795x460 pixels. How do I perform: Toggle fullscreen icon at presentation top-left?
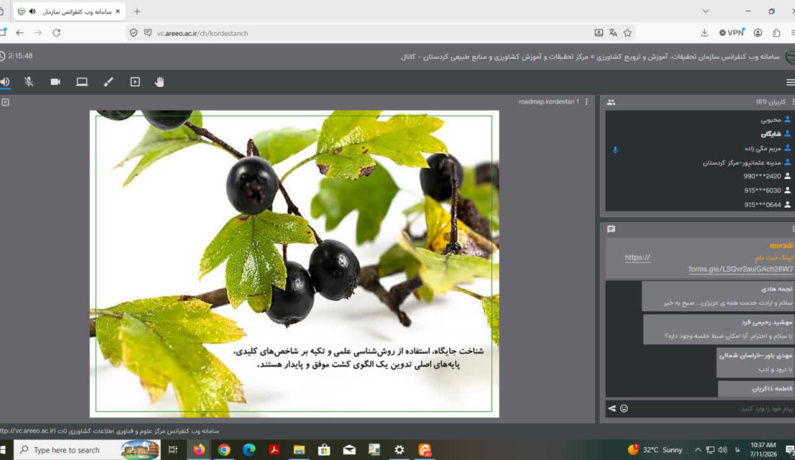[6, 102]
